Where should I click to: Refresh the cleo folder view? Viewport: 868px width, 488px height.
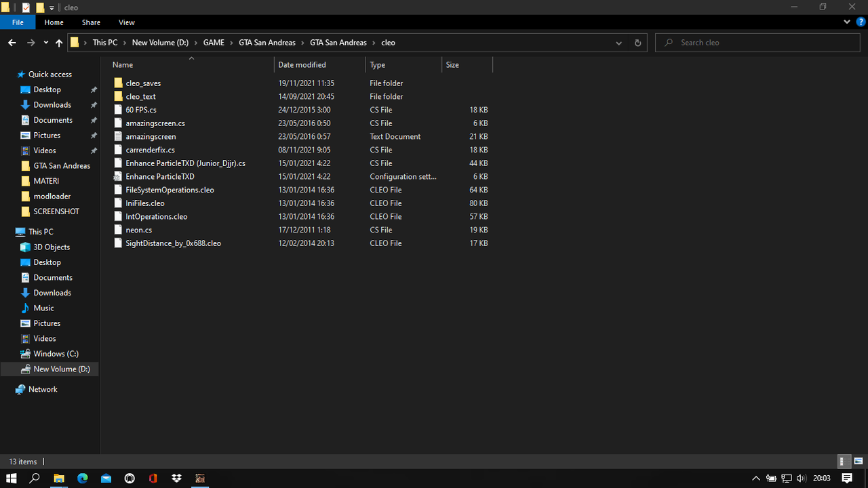pos(637,43)
